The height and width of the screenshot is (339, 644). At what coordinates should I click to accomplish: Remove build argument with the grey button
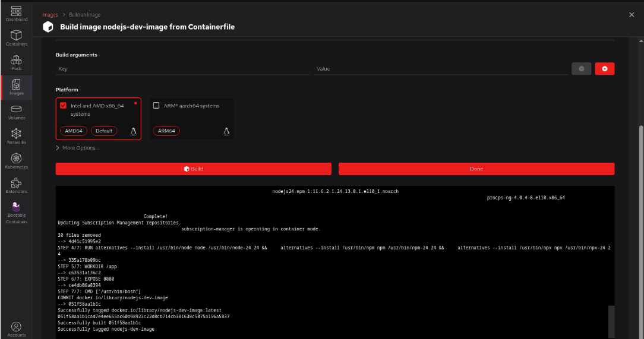581,69
